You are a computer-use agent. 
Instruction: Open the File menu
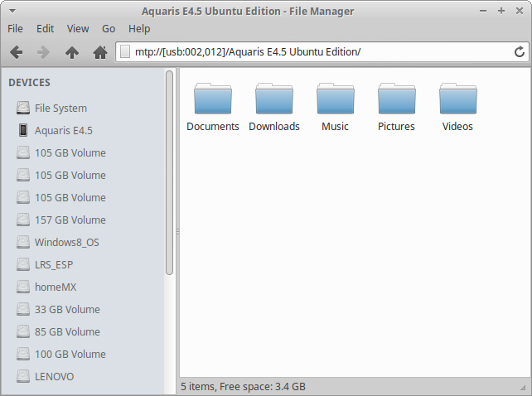[x=15, y=29]
